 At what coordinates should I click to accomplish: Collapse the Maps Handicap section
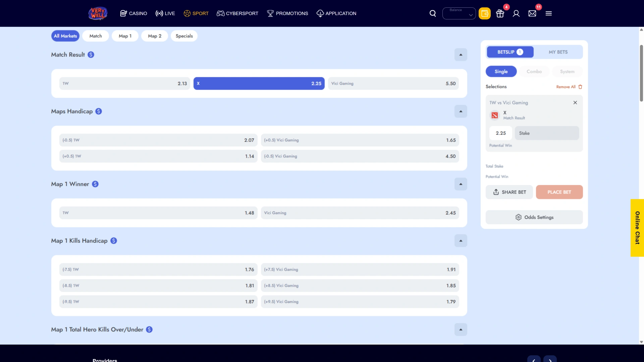point(461,111)
